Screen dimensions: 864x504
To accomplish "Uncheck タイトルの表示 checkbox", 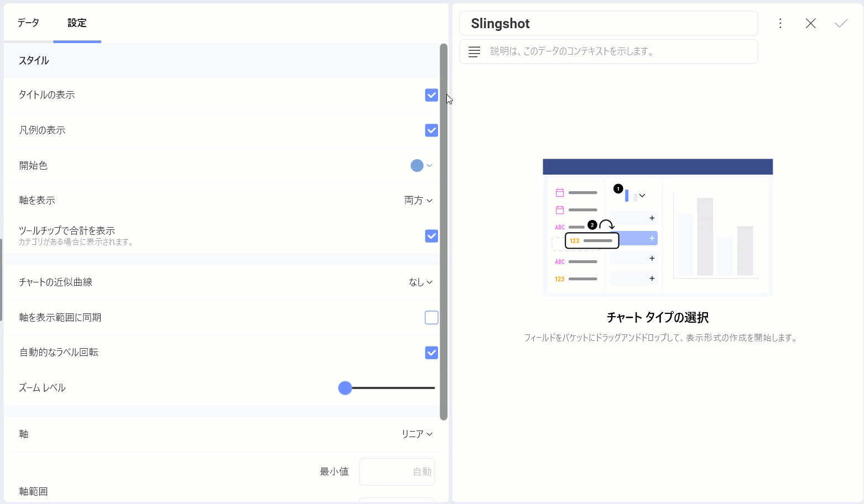I will click(x=431, y=95).
